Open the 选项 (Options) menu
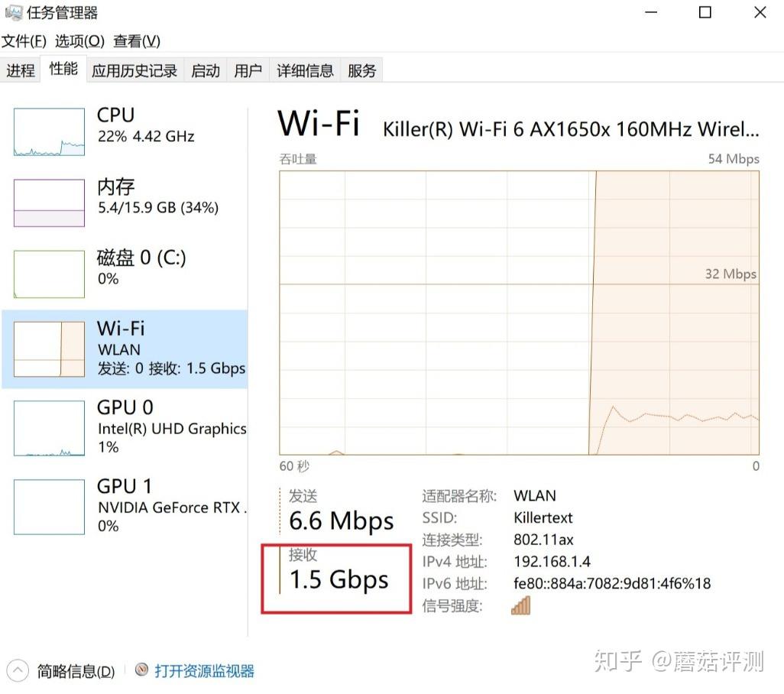This screenshot has width=784, height=694. tap(79, 41)
